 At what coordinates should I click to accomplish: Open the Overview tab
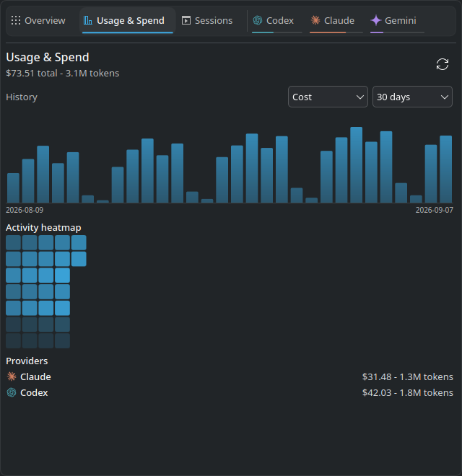[38, 21]
